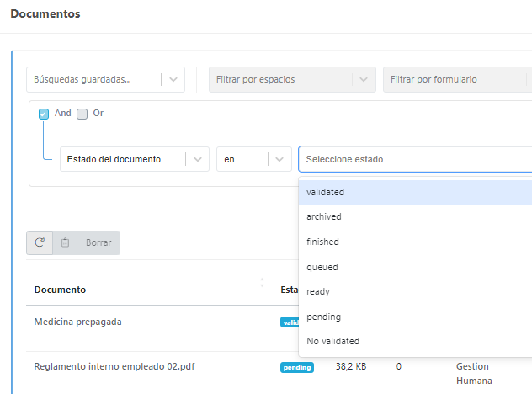
Task: Click the pending status badge
Action: tap(297, 367)
